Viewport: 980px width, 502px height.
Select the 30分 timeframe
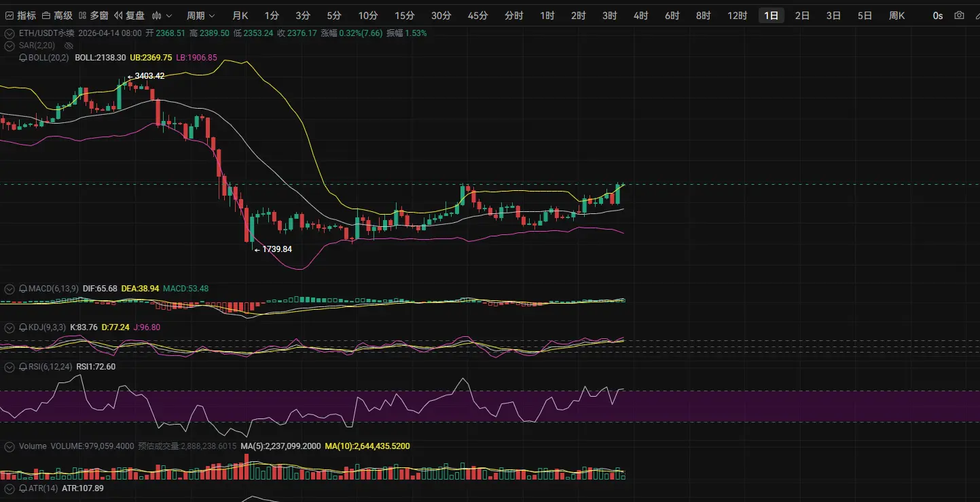[x=441, y=15]
